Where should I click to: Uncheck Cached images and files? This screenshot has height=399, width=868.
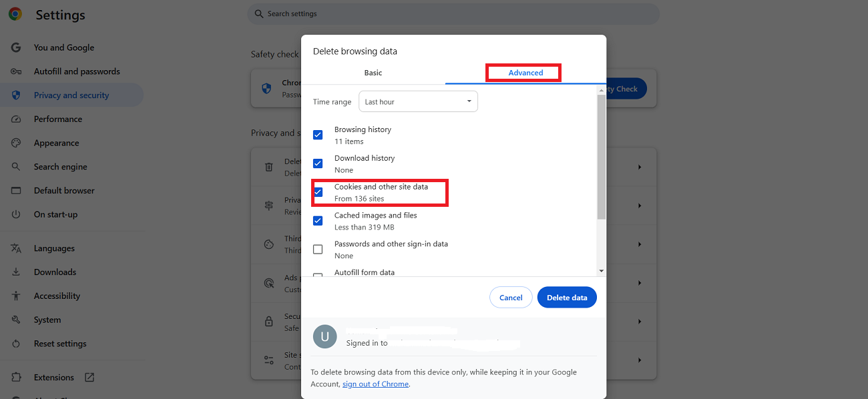point(318,220)
